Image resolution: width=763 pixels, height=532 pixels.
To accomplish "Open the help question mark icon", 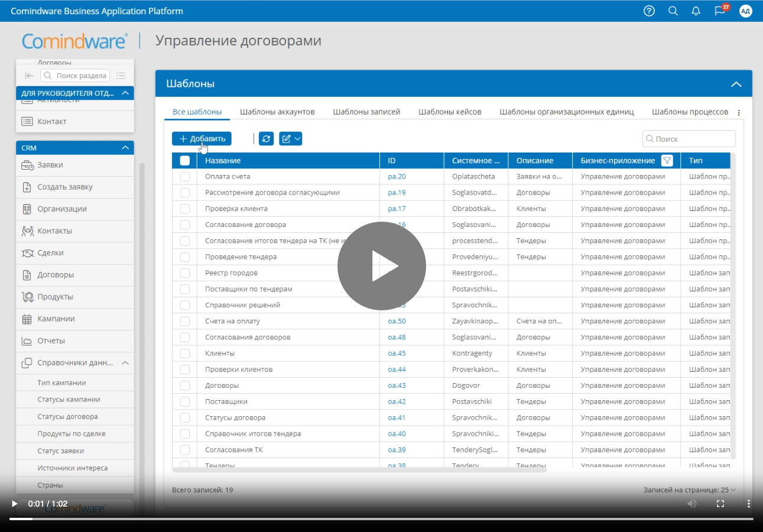I will [649, 11].
